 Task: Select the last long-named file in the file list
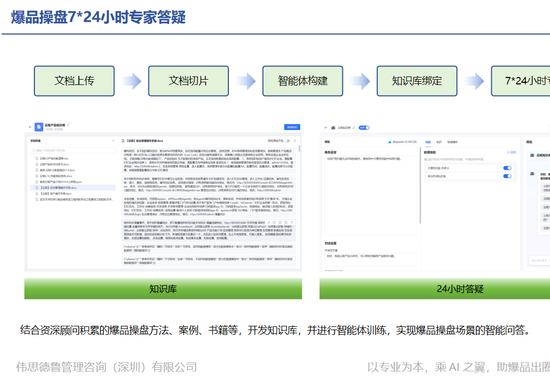pos(74,199)
